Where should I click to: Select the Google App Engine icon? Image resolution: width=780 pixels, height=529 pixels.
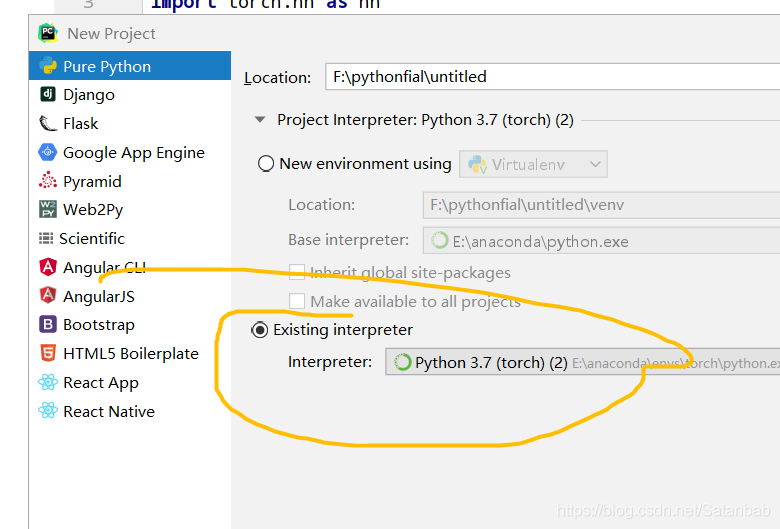(48, 152)
